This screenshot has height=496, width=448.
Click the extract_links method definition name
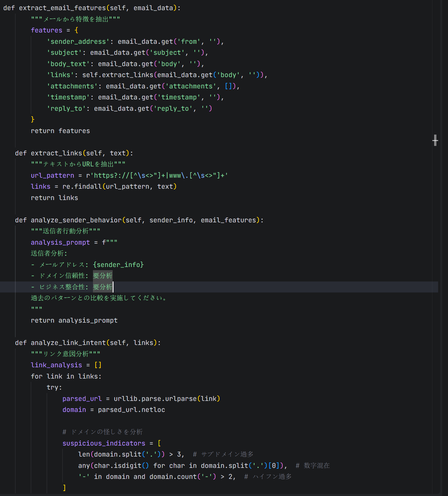pyautogui.click(x=56, y=153)
